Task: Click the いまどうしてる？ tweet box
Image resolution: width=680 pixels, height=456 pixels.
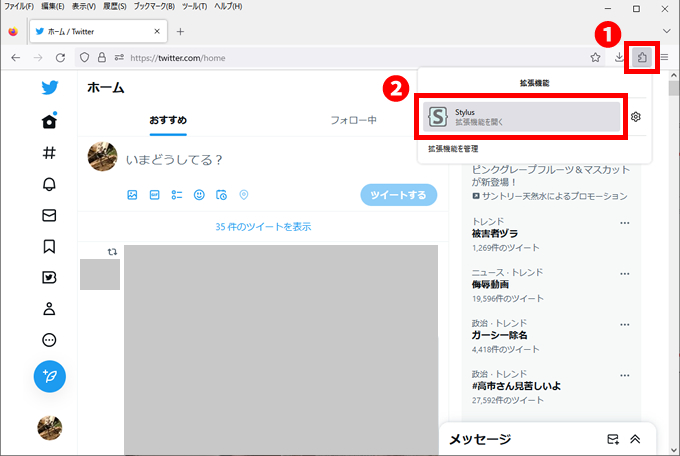Action: point(175,160)
